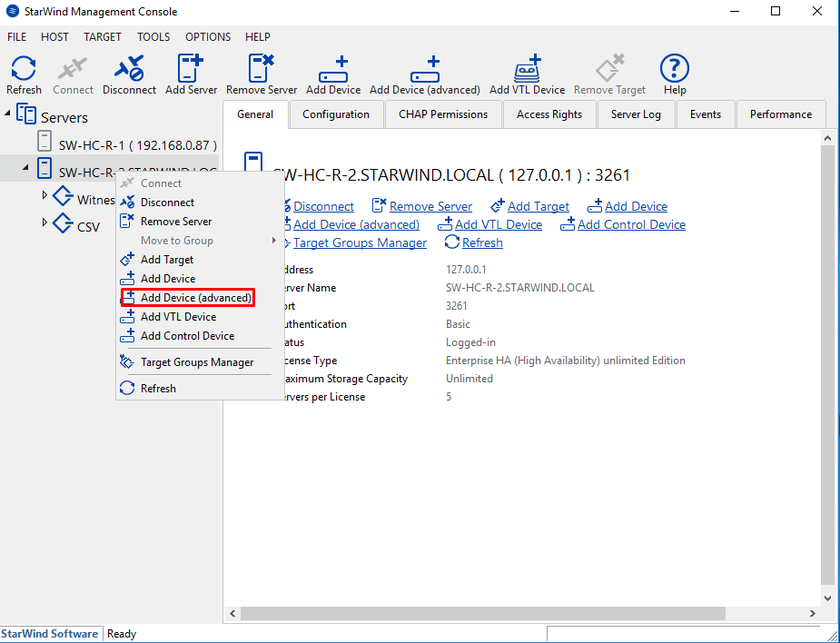The width and height of the screenshot is (840, 643).
Task: Click the Add Device (advanced) toolbar icon
Action: coord(424,67)
